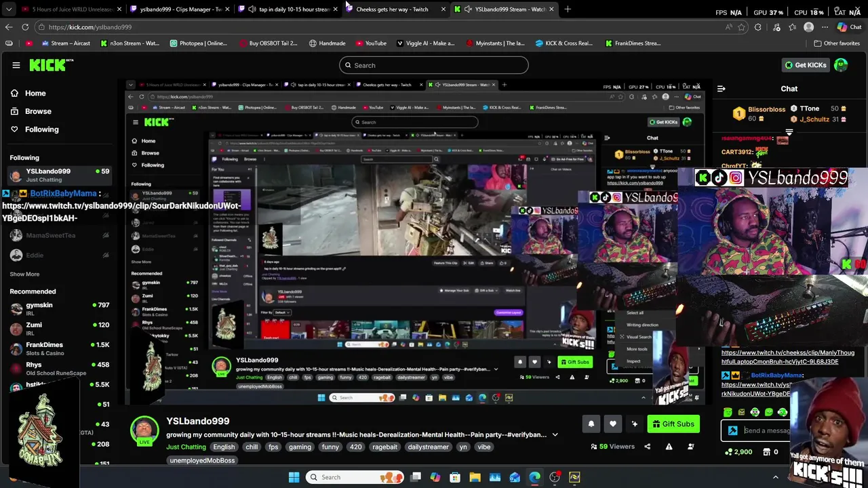Go back in the browser

click(x=9, y=27)
